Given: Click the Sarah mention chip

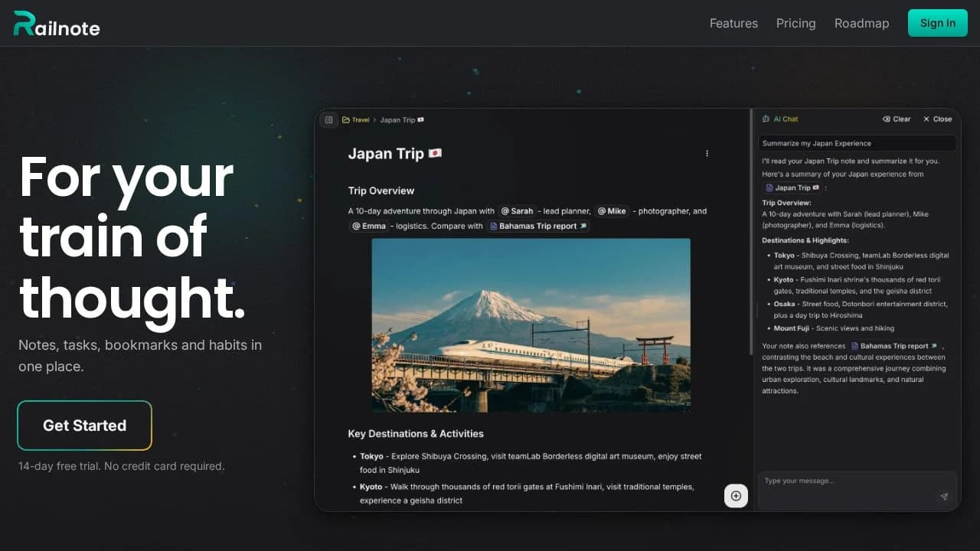Looking at the screenshot, I should (516, 210).
